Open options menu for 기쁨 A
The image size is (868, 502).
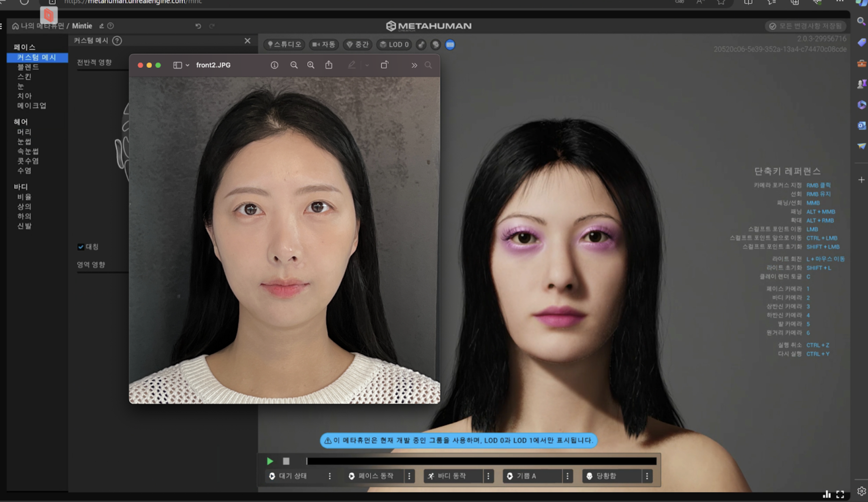click(x=567, y=476)
